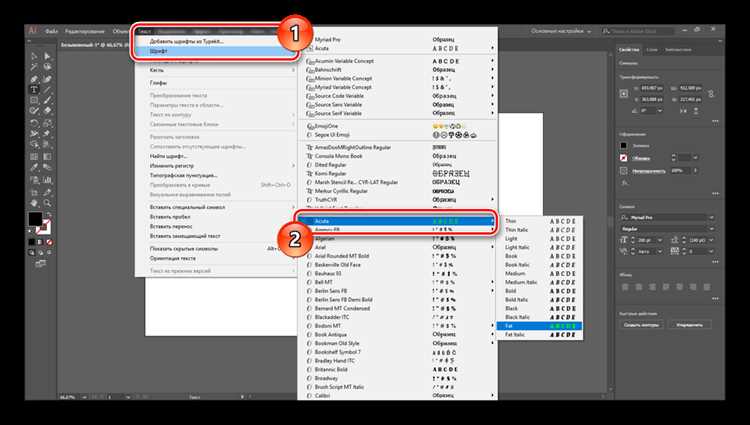Select the Direct Selection tool
The width and height of the screenshot is (750, 425).
coord(47,56)
